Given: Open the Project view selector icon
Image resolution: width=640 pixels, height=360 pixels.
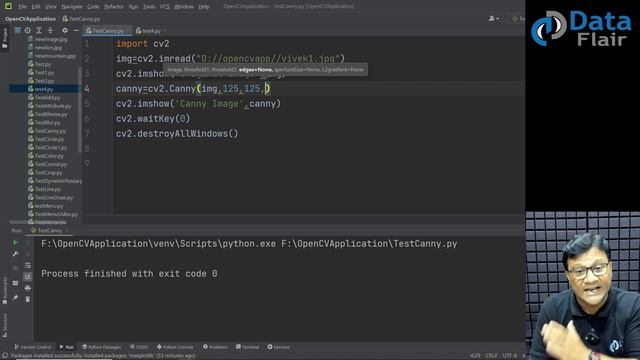Looking at the screenshot, I should click(x=18, y=30).
